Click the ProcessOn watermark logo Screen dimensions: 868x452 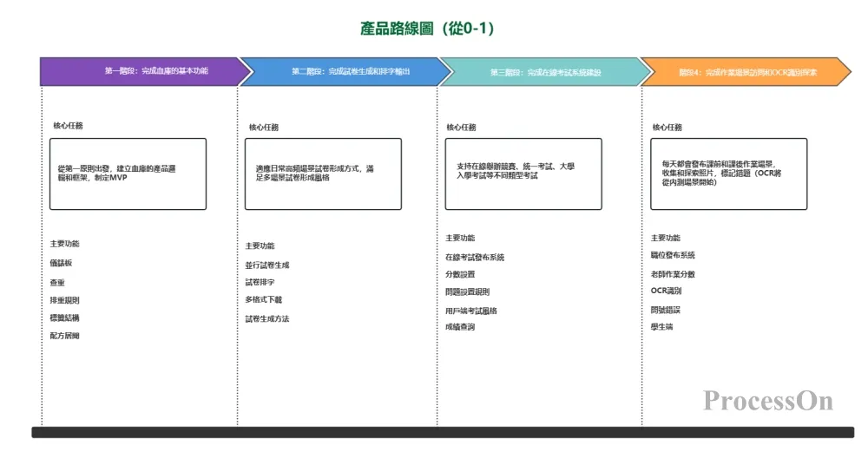point(767,401)
